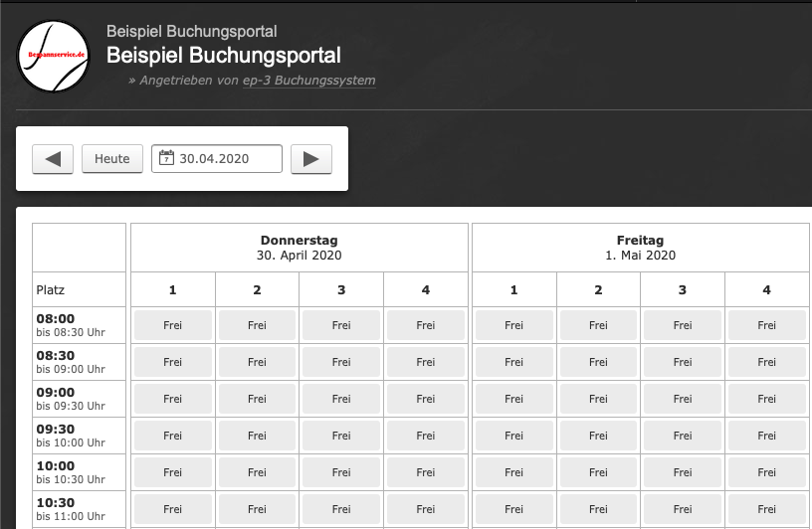Pick Friday court 3 slot at 10:30
This screenshot has height=529, width=812.
click(x=683, y=509)
